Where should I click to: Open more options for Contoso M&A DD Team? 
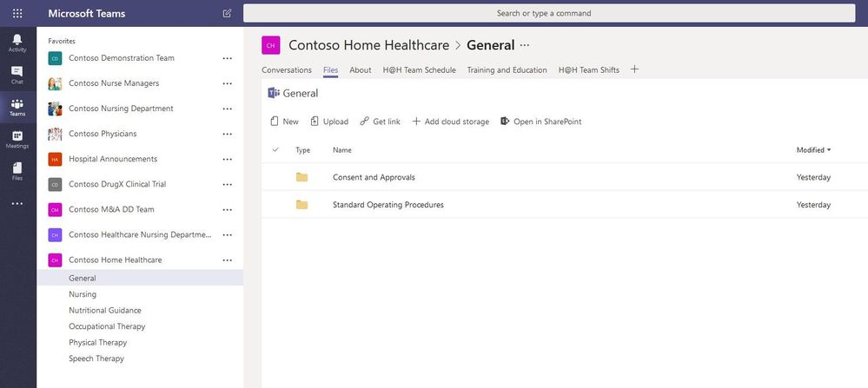(x=227, y=209)
